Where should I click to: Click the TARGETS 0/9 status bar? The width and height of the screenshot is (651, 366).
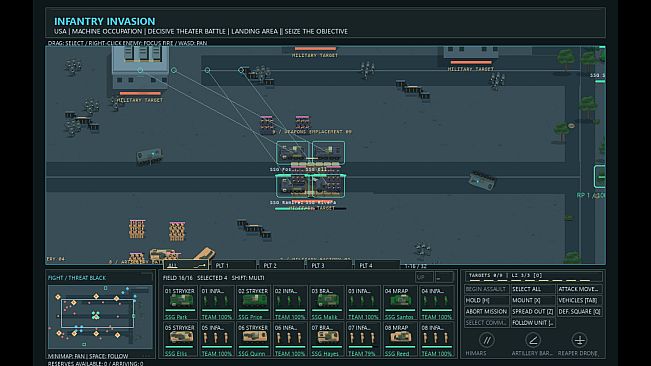533,276
